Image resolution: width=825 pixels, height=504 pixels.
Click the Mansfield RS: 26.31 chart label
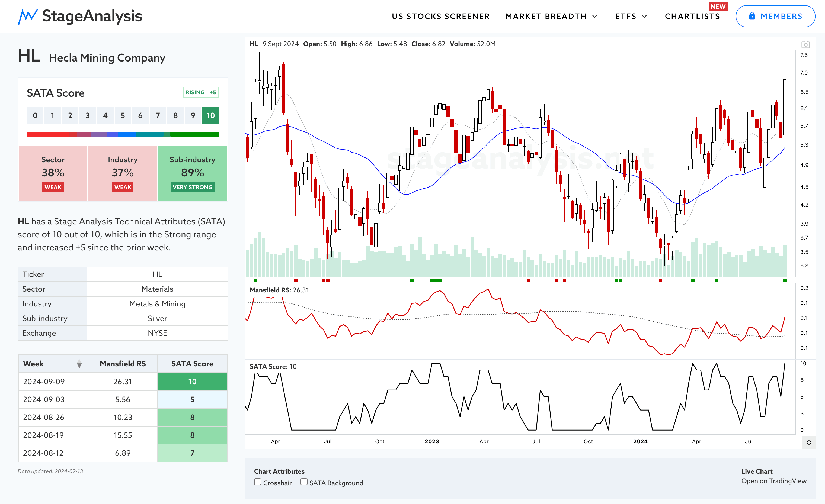[x=279, y=290]
